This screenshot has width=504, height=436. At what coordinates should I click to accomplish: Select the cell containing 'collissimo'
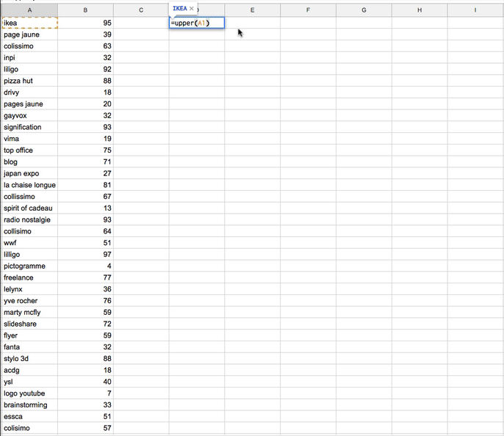(x=29, y=196)
